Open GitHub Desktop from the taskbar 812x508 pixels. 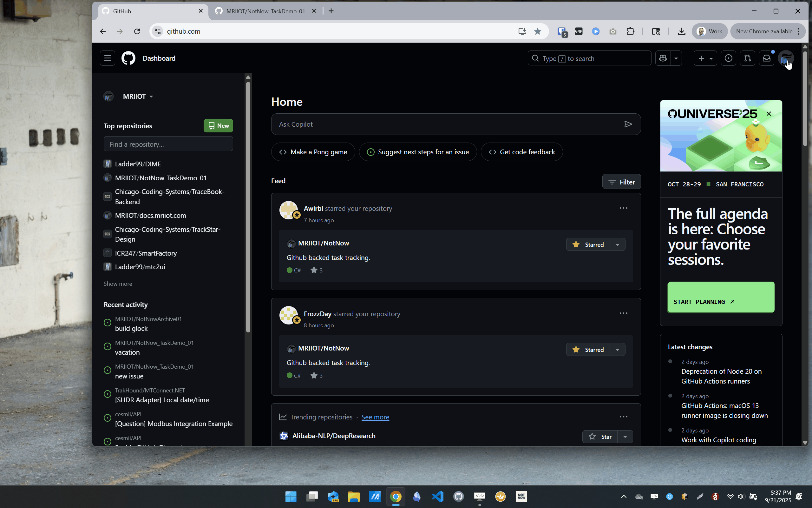pos(458,496)
